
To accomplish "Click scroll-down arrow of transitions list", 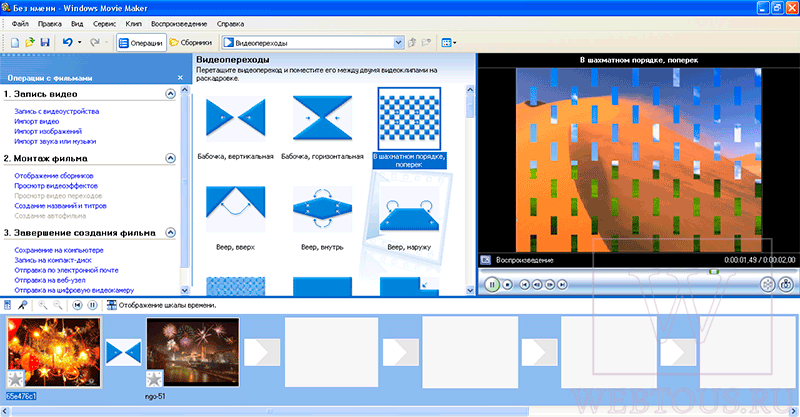I will [470, 290].
